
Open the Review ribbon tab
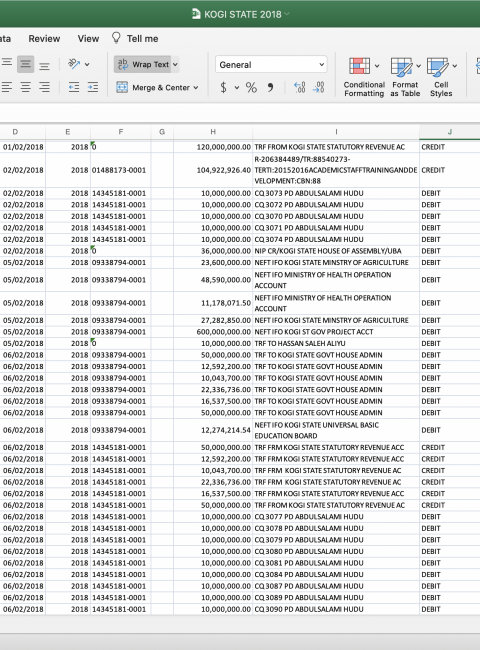click(x=44, y=39)
